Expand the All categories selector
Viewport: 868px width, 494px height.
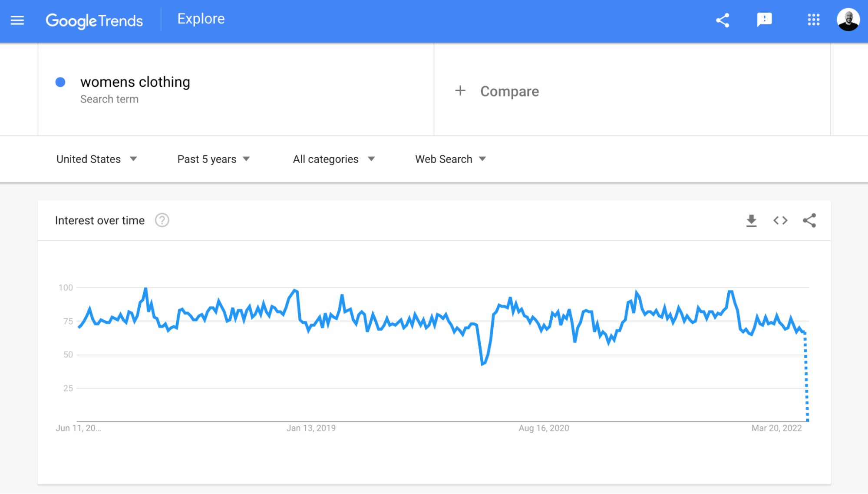333,159
